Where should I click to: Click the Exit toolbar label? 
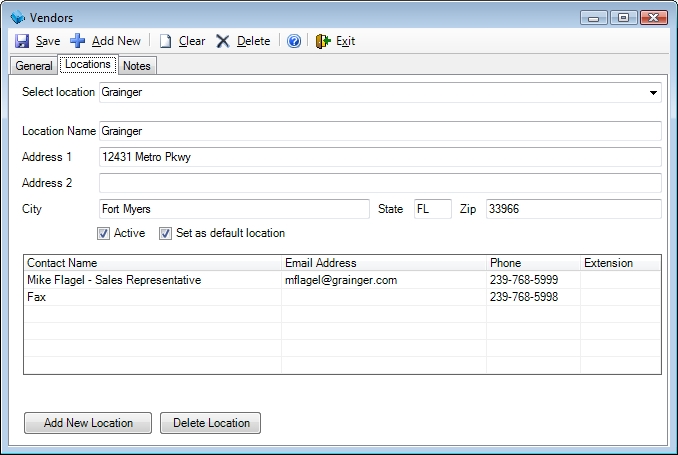coord(345,41)
